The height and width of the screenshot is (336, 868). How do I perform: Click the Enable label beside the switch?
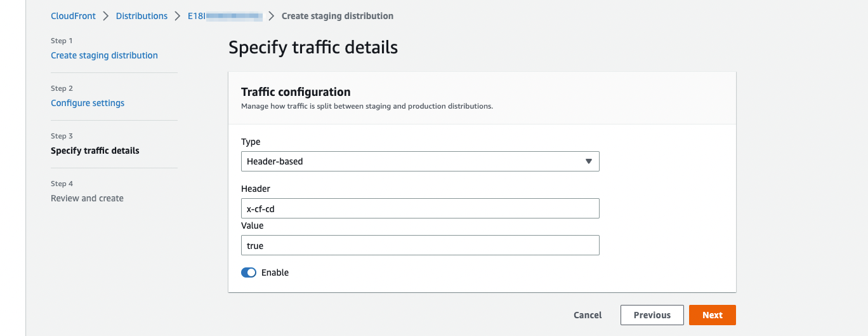pyautogui.click(x=275, y=272)
